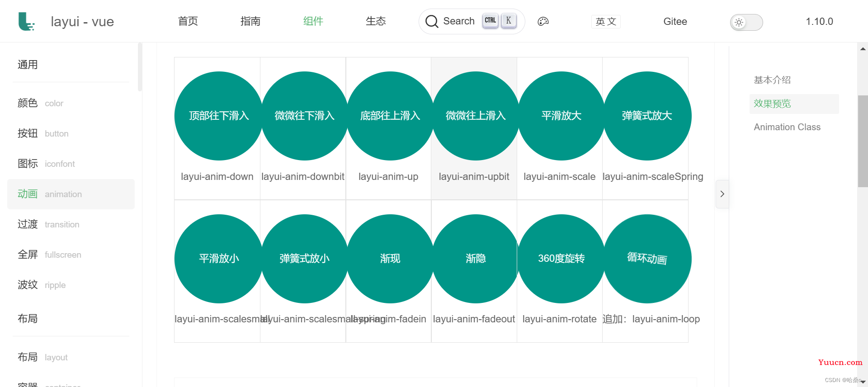Image resolution: width=868 pixels, height=387 pixels.
Task: Click the 渐现 animation circle
Action: (x=390, y=259)
